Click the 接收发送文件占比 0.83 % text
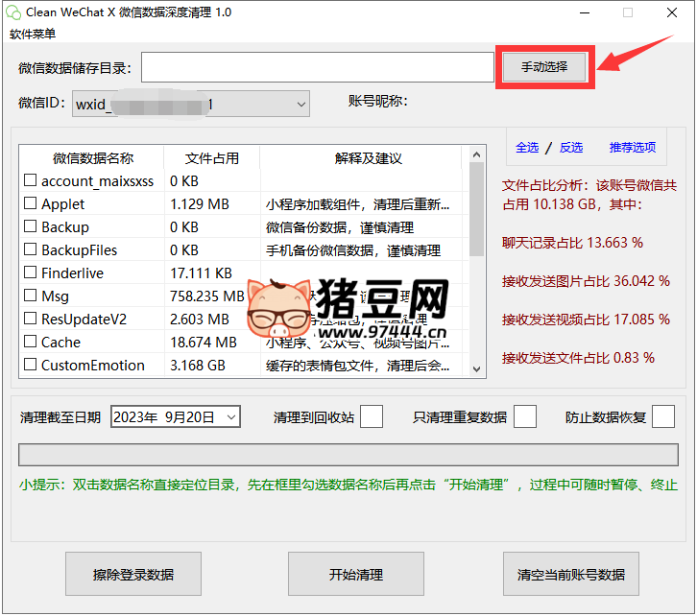 (x=578, y=358)
